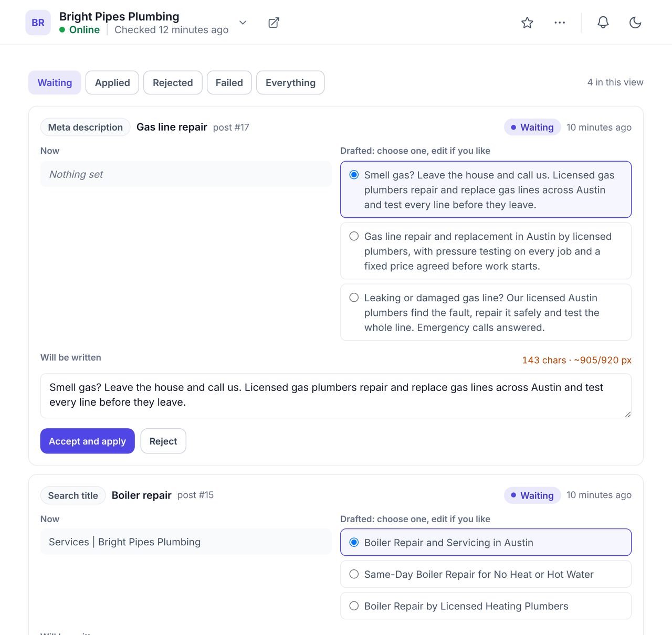Click 'Services | Bright Pipes Plumbing' current title
672x635 pixels.
tap(186, 542)
